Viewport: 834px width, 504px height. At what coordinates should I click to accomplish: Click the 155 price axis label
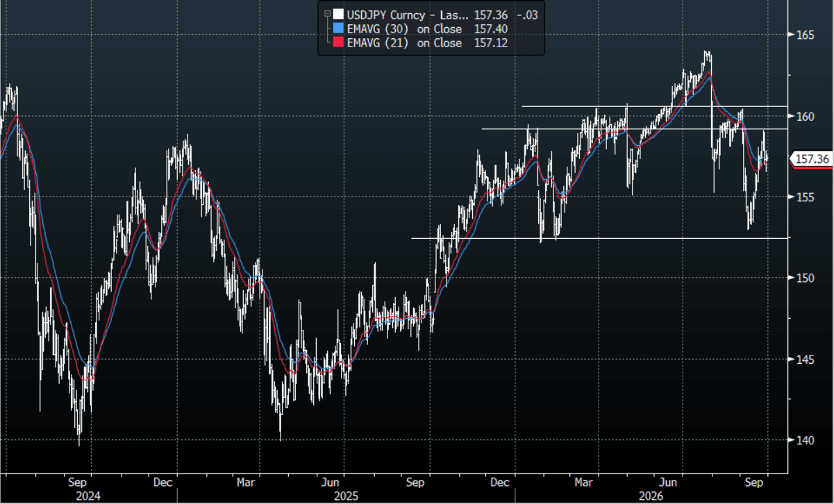[804, 197]
